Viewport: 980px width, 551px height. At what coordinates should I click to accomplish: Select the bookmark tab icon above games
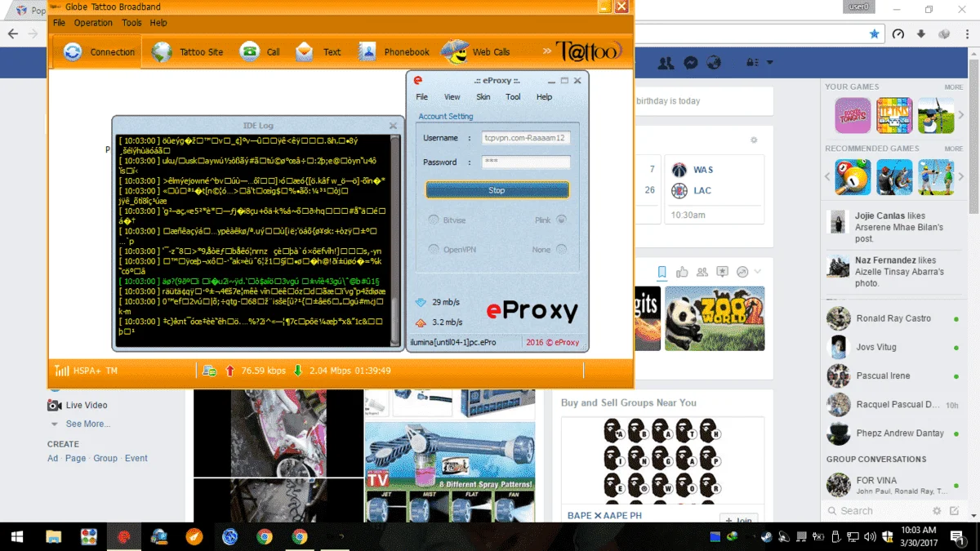pos(661,272)
